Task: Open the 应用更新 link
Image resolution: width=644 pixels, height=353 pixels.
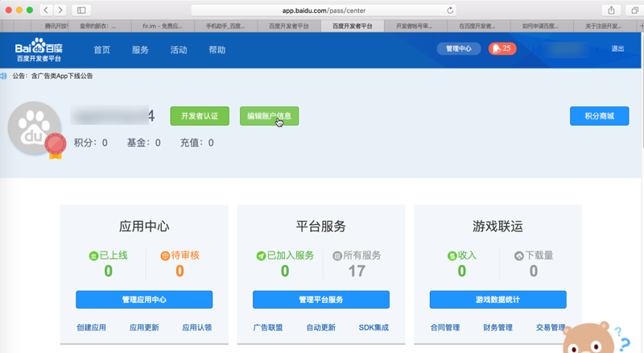Action: pos(144,327)
